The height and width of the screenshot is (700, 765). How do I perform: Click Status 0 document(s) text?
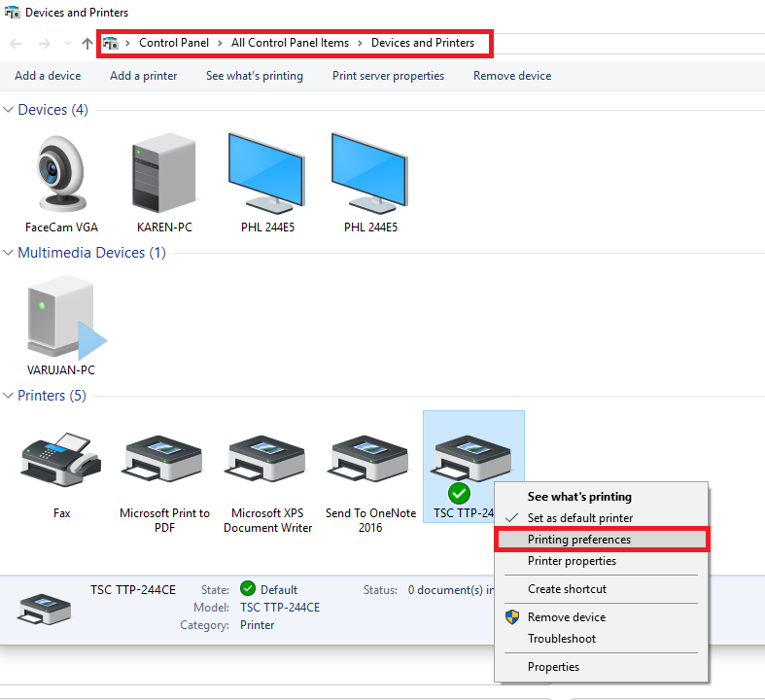coord(451,590)
